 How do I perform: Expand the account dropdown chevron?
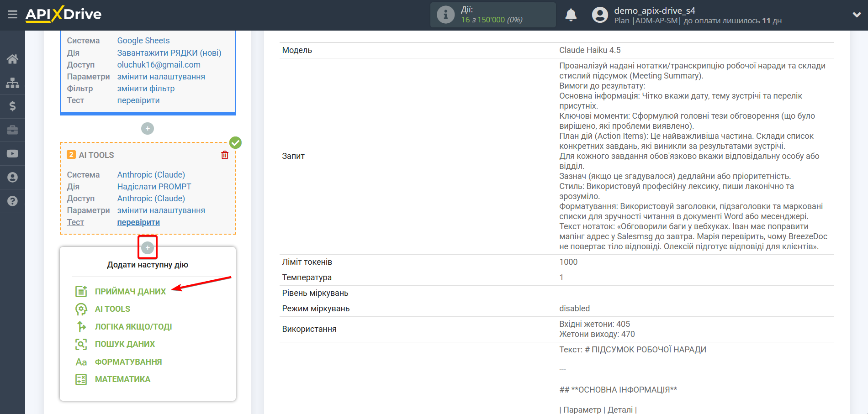point(857,15)
